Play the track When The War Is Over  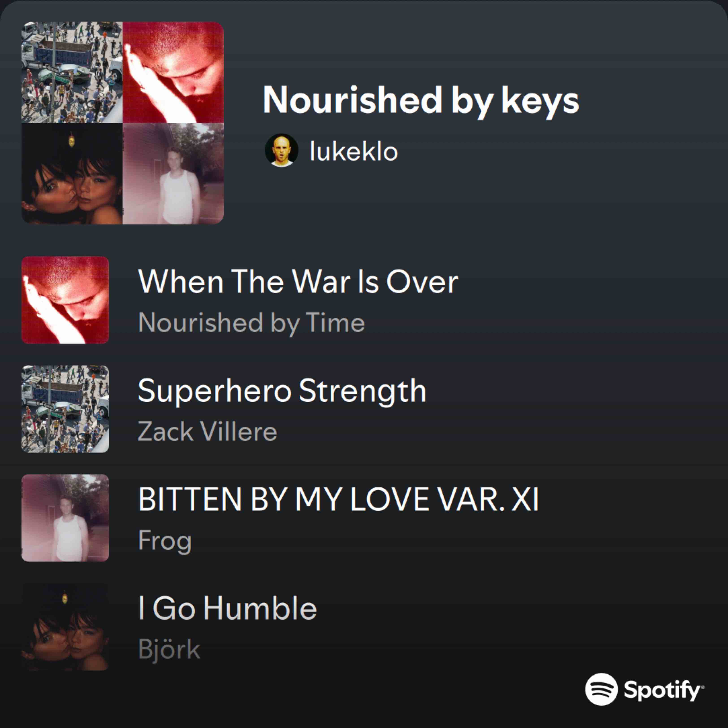298,281
